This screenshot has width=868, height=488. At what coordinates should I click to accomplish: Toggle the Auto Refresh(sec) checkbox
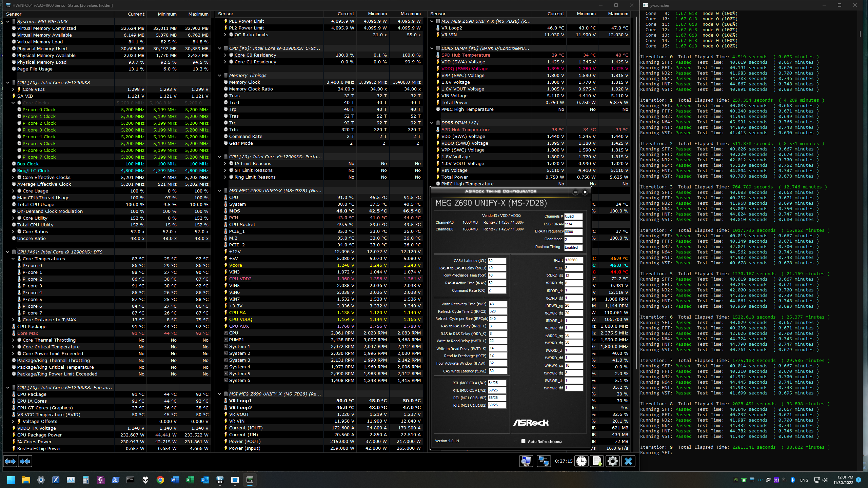coord(523,441)
